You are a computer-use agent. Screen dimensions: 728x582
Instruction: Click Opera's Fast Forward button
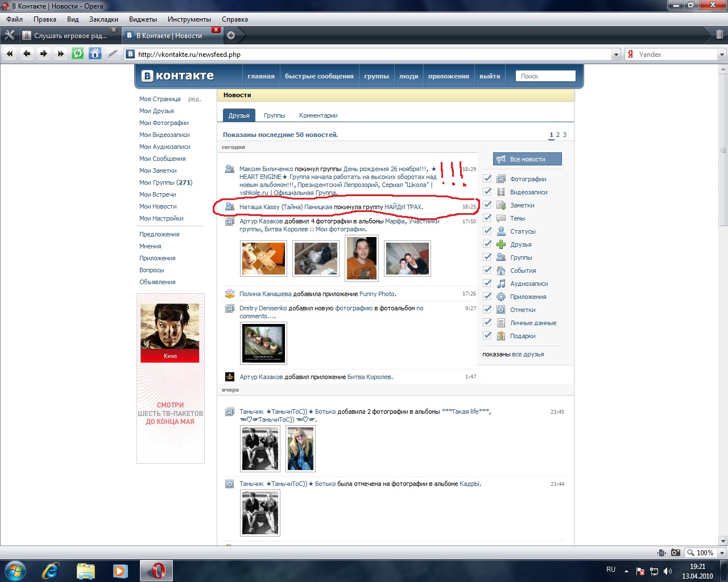pyautogui.click(x=61, y=54)
